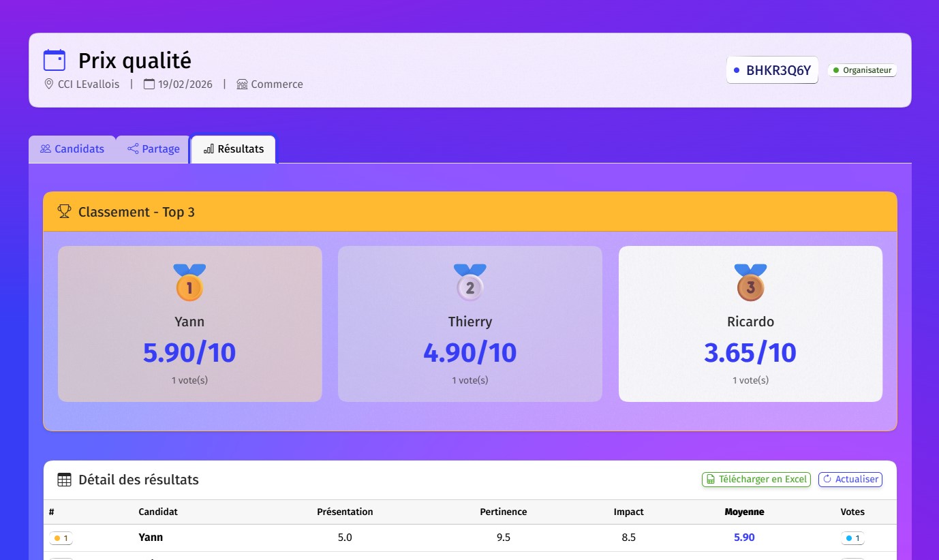
Task: Click the silver medal icon above Thierry
Action: (470, 283)
